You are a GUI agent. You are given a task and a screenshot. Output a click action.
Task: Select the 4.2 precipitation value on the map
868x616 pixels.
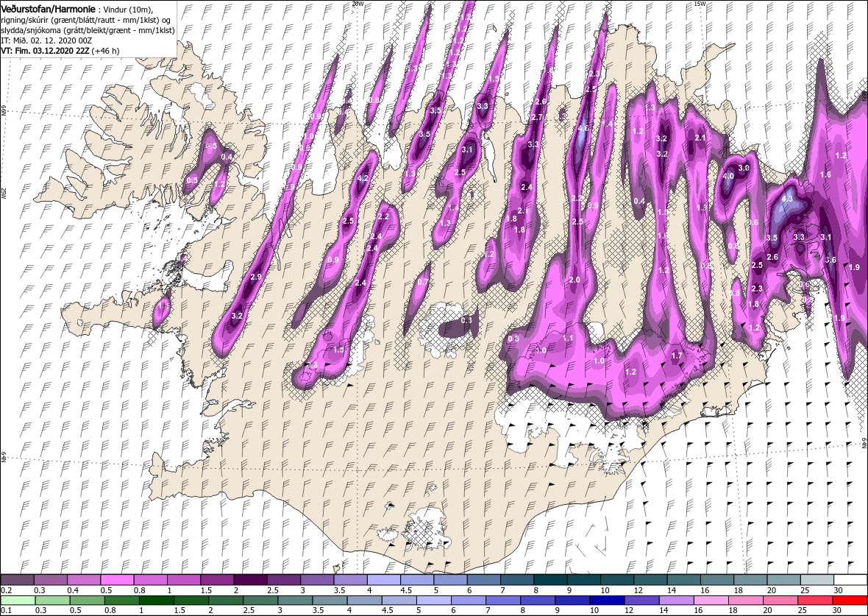pos(363,178)
